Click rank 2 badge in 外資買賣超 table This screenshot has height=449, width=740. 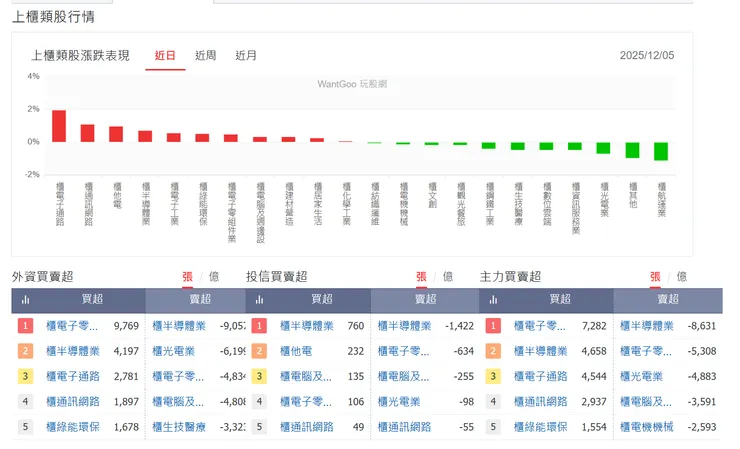(x=25, y=351)
